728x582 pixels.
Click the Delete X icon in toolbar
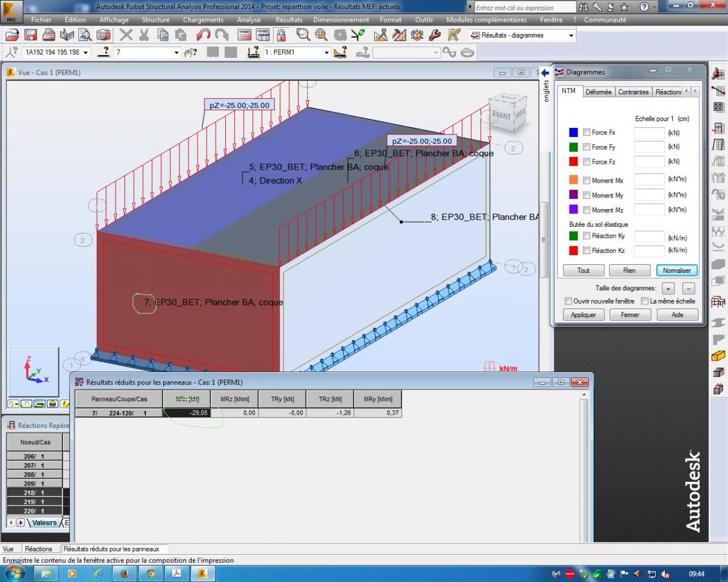(x=126, y=35)
